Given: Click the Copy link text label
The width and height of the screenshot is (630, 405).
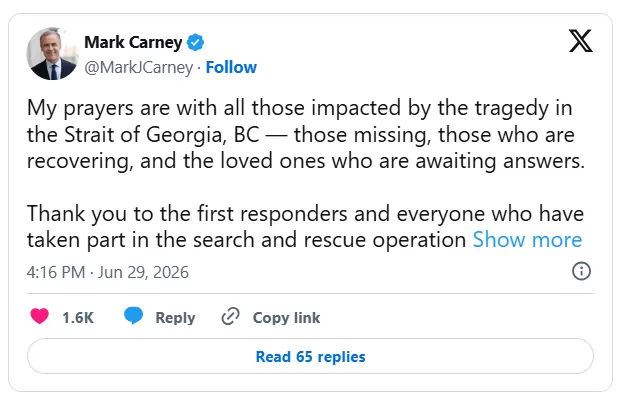Looking at the screenshot, I should pos(286,318).
